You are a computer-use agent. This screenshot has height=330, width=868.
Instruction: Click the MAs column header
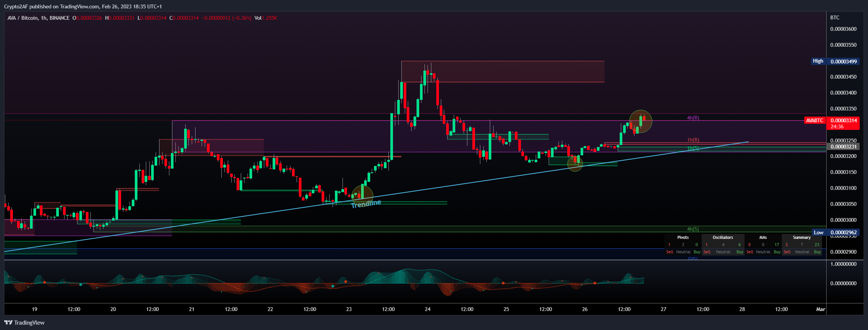tap(763, 237)
